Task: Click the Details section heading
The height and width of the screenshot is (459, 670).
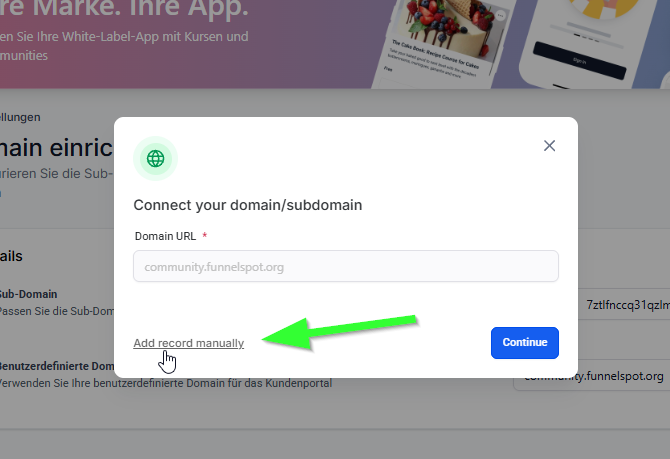Action: (x=11, y=256)
